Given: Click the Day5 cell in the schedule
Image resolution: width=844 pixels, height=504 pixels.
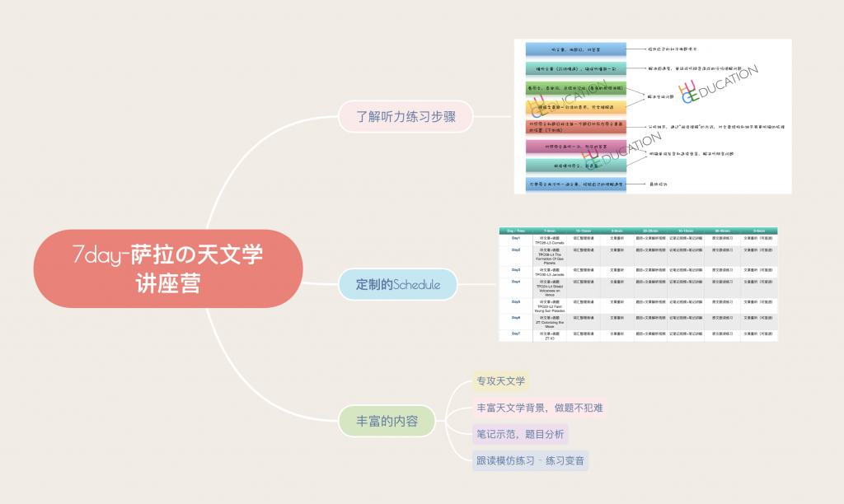Looking at the screenshot, I should [x=516, y=306].
